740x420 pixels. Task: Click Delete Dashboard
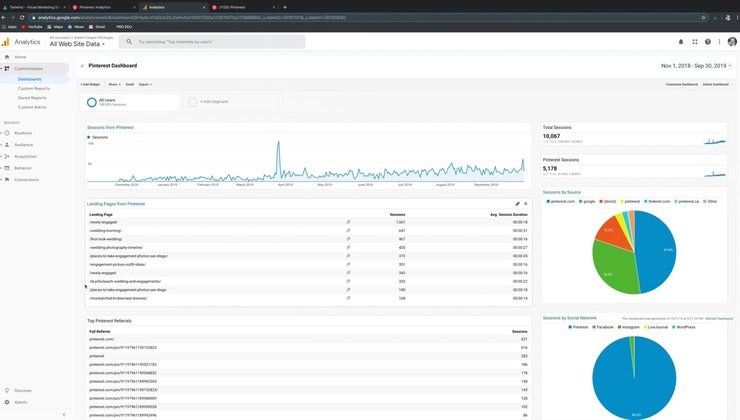click(x=715, y=84)
